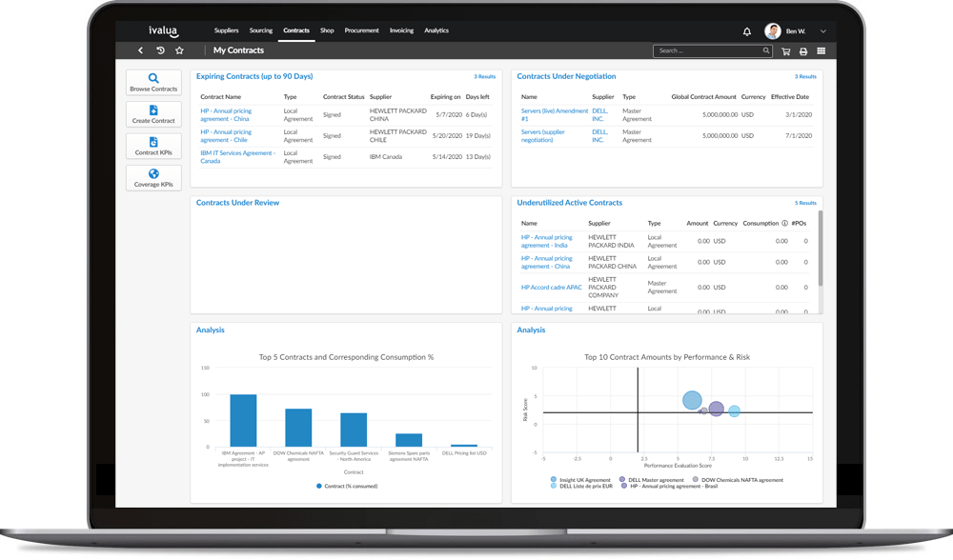Open the Shop menu
953x560 pixels.
click(x=327, y=30)
